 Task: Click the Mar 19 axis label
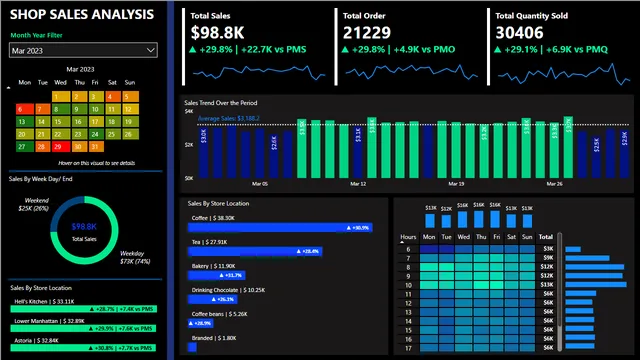tap(456, 184)
